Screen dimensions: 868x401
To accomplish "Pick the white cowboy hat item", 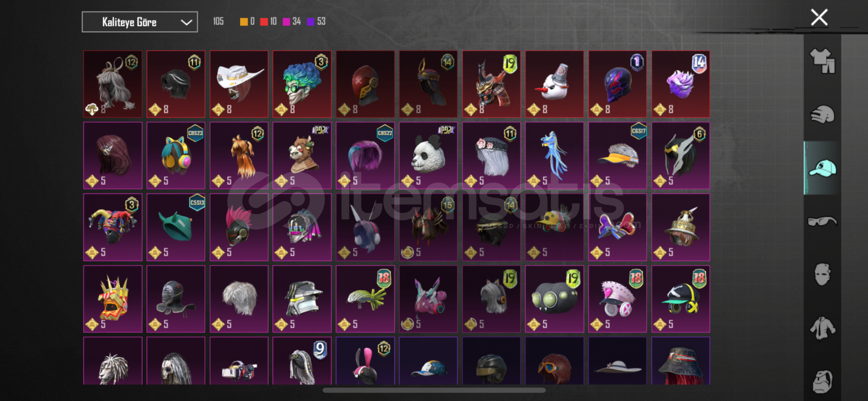I will 239,84.
